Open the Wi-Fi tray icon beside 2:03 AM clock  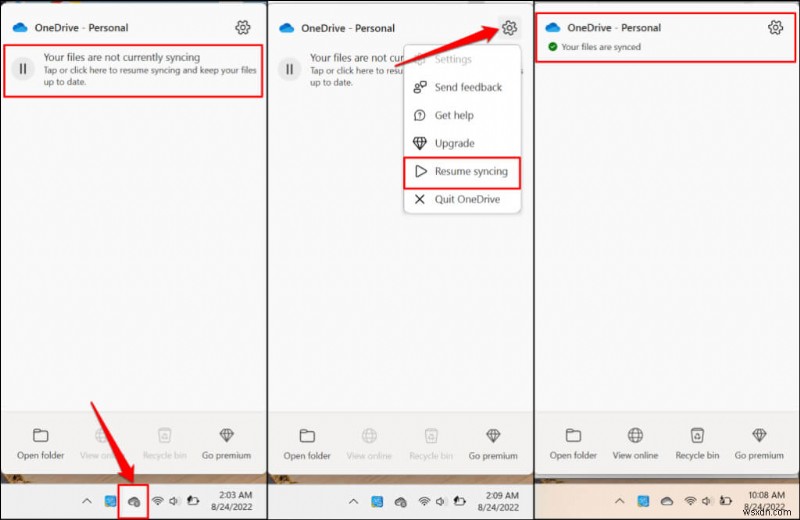[x=157, y=501]
